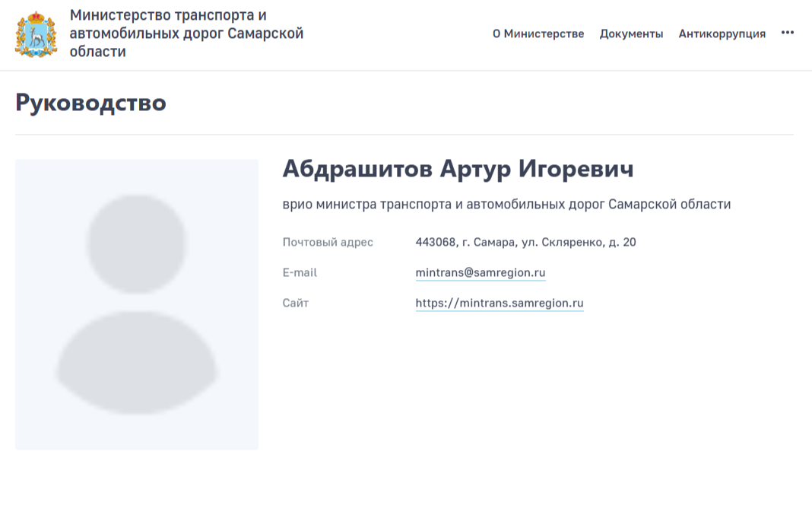
Task: Click the postal code 443068 in the address
Action: tap(435, 242)
